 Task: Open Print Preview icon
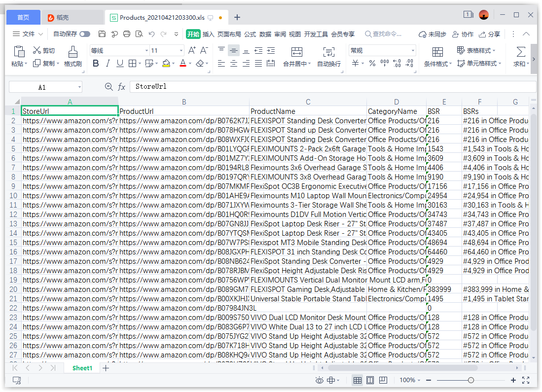coord(139,34)
